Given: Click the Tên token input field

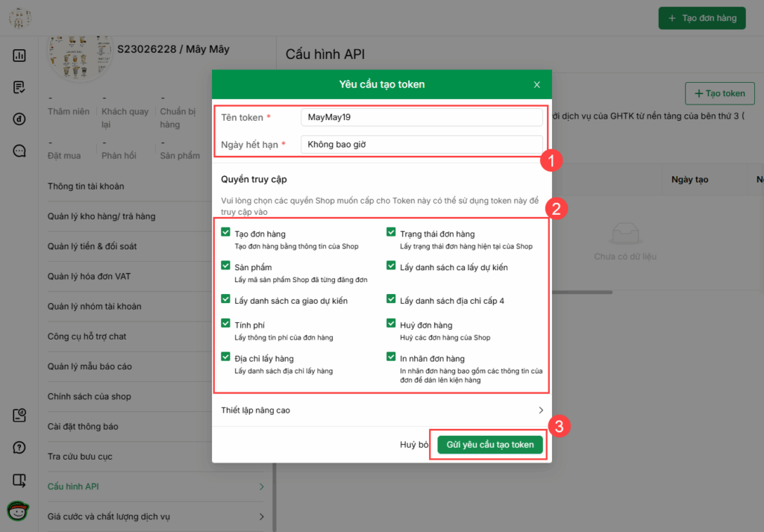Looking at the screenshot, I should [422, 118].
